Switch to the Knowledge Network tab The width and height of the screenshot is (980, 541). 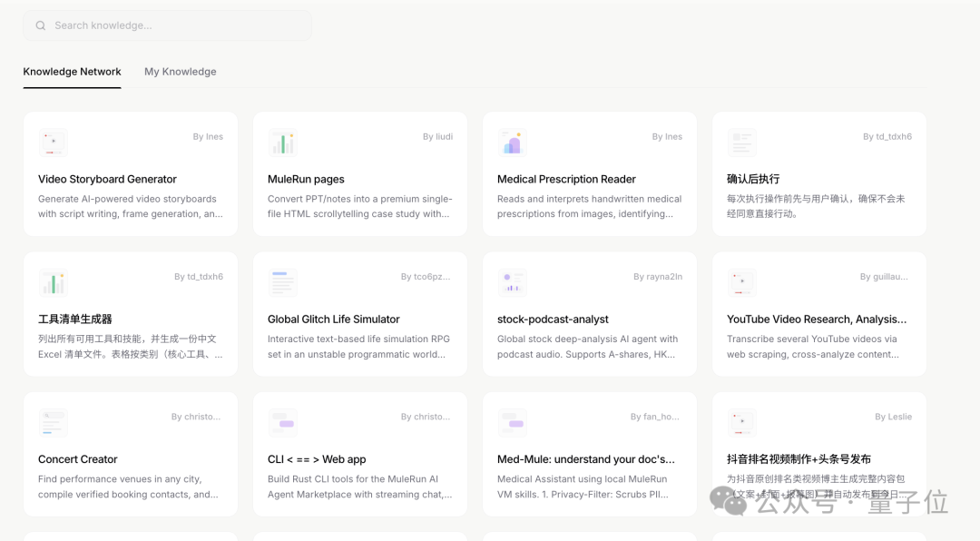(x=72, y=72)
